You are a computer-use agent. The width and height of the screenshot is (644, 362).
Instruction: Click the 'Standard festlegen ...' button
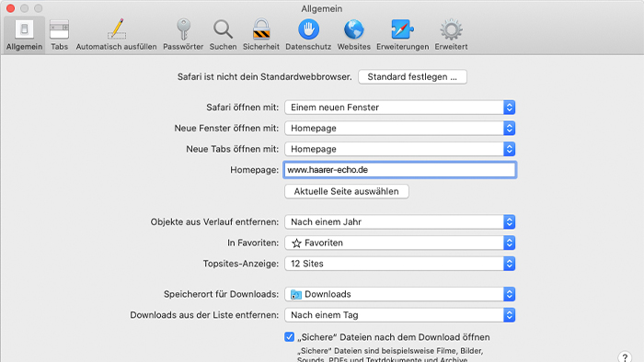pyautogui.click(x=412, y=76)
